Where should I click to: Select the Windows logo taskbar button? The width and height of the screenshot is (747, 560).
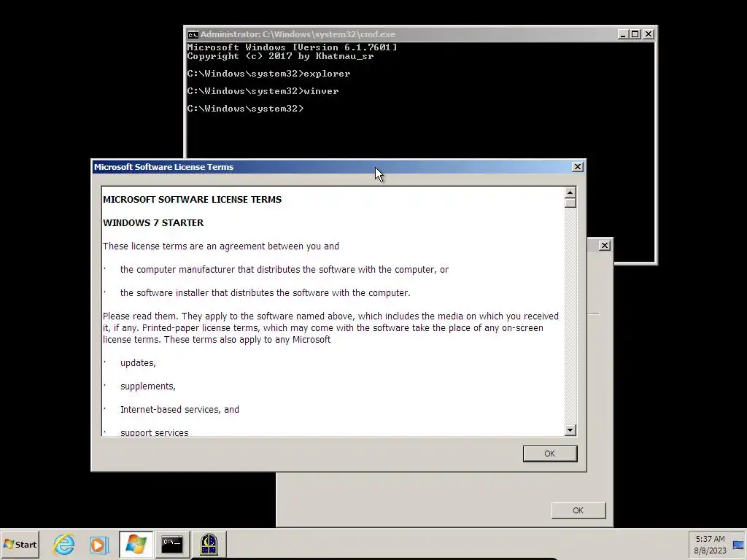coord(136,544)
